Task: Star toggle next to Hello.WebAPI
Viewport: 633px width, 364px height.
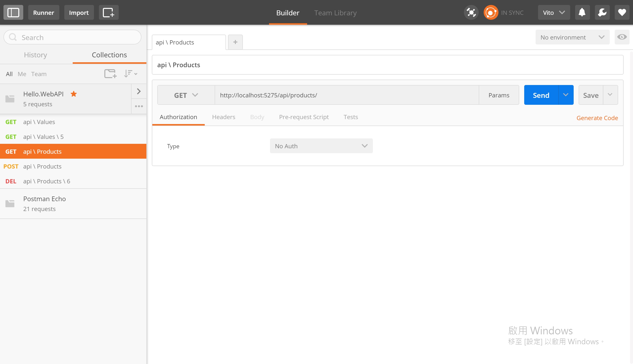Action: [73, 94]
